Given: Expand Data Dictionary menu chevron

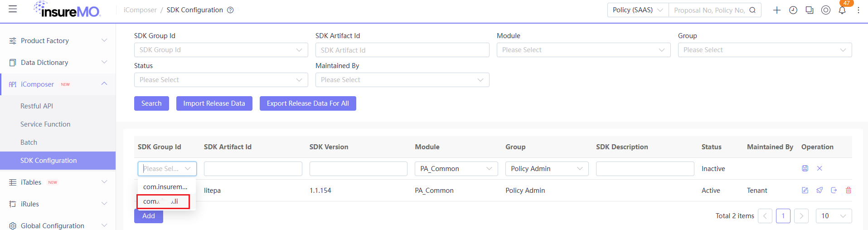Looking at the screenshot, I should [x=104, y=62].
